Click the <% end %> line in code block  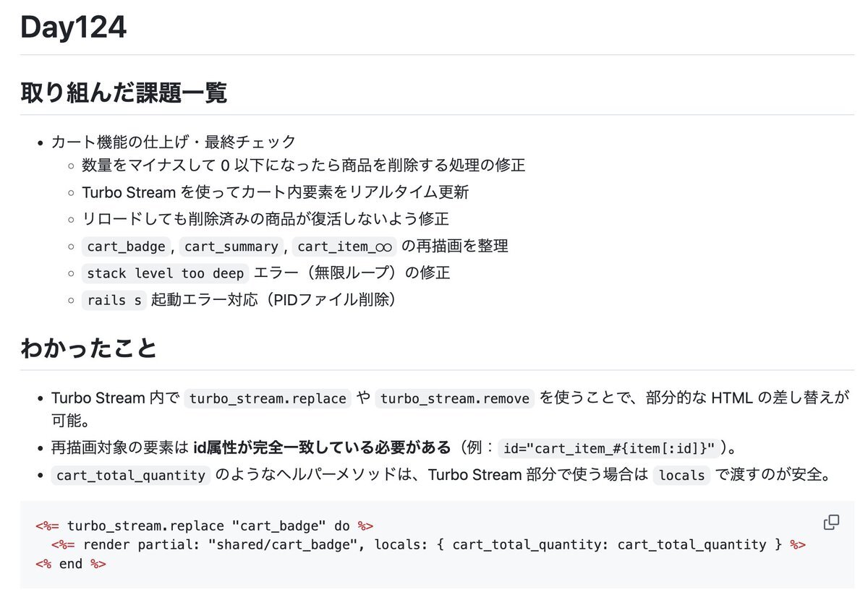click(70, 564)
